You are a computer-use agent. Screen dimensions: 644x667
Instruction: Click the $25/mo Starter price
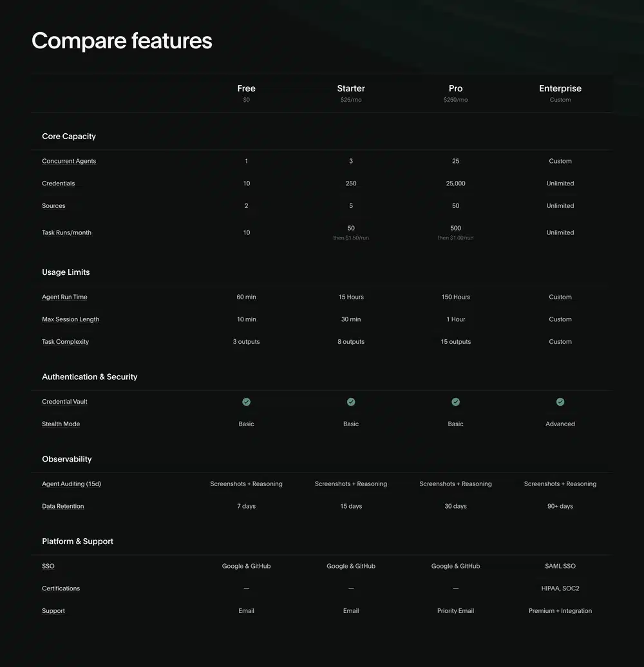coord(351,100)
